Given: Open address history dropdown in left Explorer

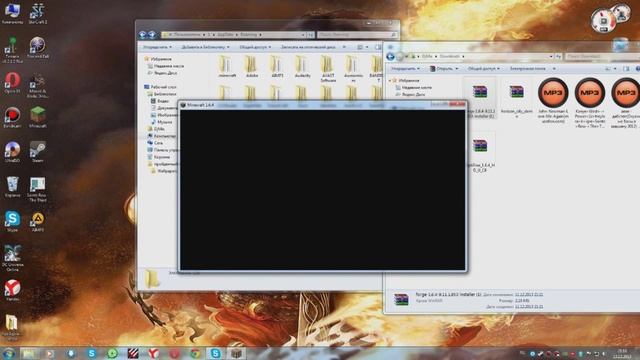Looking at the screenshot, I should [303, 35].
